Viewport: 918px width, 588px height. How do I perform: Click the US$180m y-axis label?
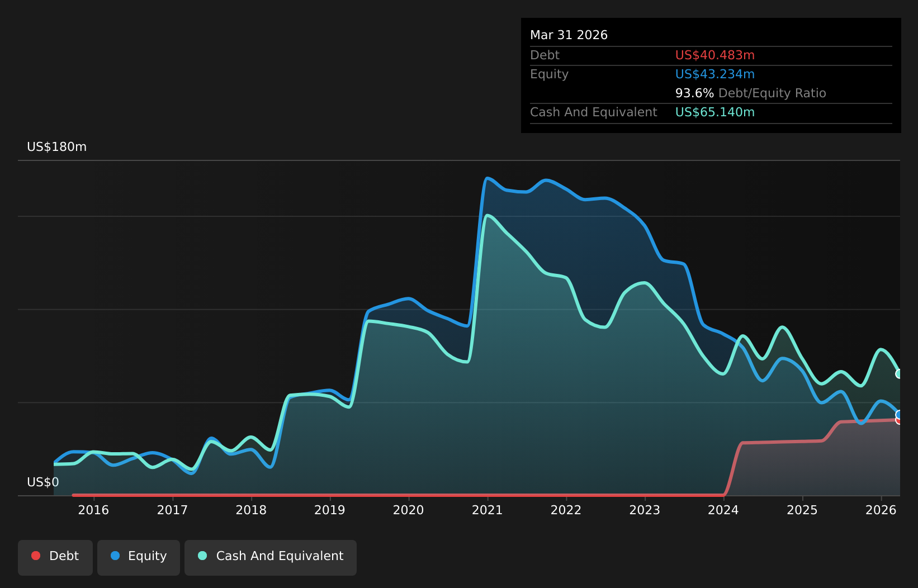(57, 147)
